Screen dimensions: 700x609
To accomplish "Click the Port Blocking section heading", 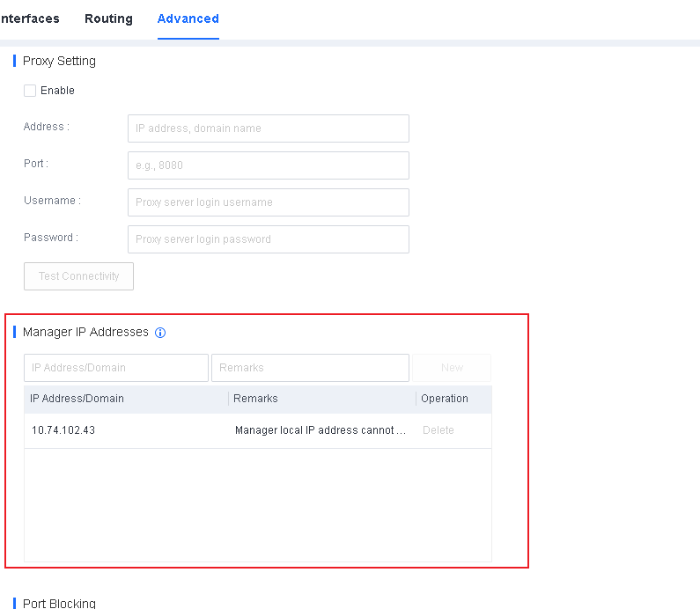I will click(x=59, y=603).
